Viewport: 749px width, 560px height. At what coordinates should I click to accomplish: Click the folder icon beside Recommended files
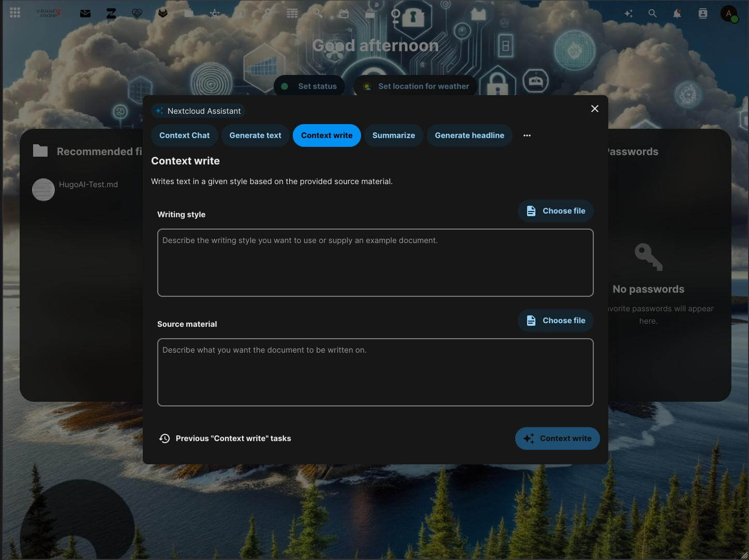[40, 151]
